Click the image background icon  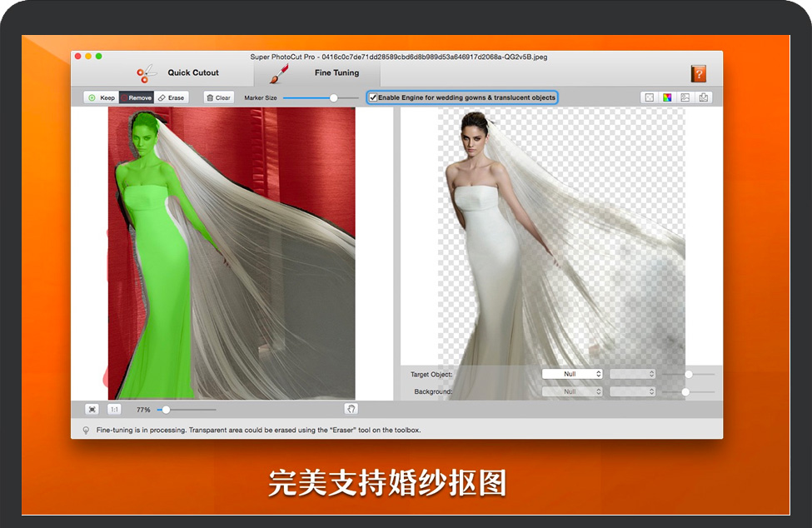tap(685, 97)
